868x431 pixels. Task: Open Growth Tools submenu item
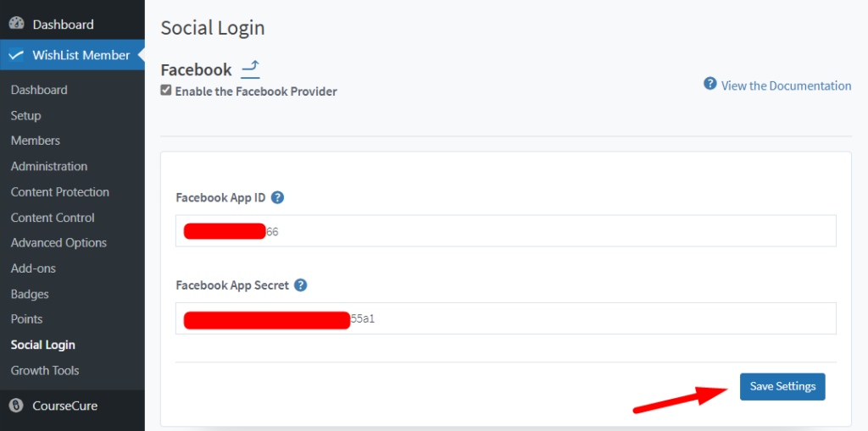(x=45, y=370)
